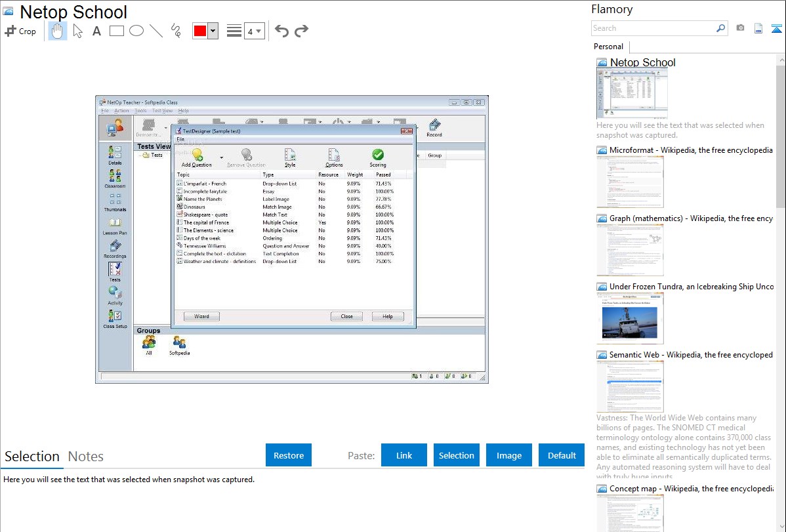The height and width of the screenshot is (532, 786).
Task: Select the freehand drawing tool
Action: pyautogui.click(x=176, y=31)
